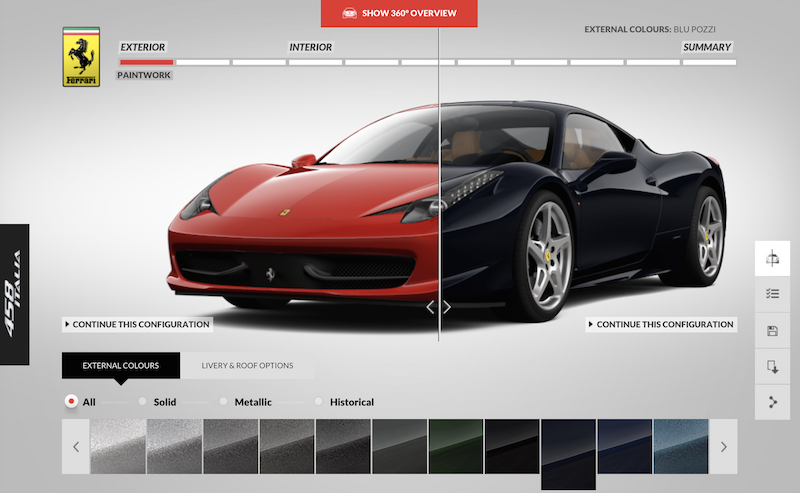Select the Metallic colours radio button
800x493 pixels.
[x=223, y=402]
